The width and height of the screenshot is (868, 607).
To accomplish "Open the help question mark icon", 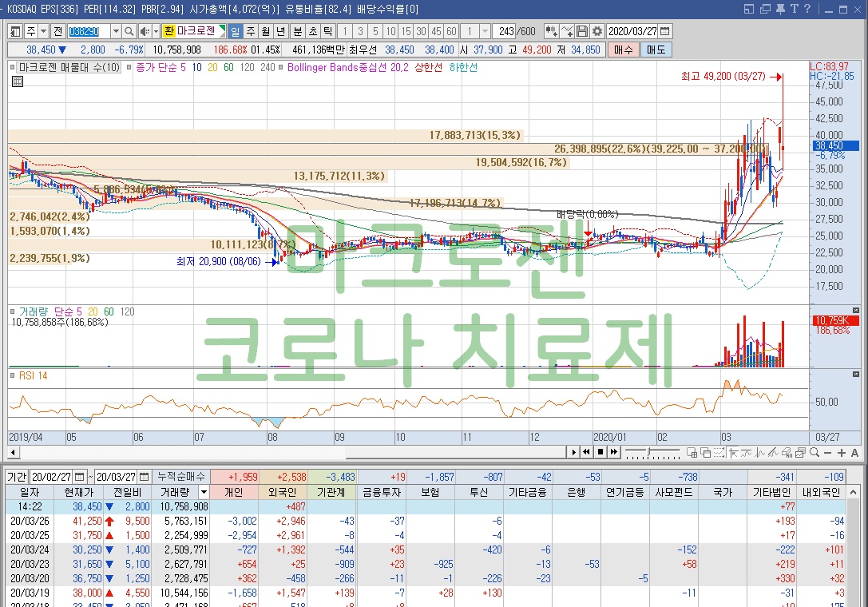I will tap(807, 9).
